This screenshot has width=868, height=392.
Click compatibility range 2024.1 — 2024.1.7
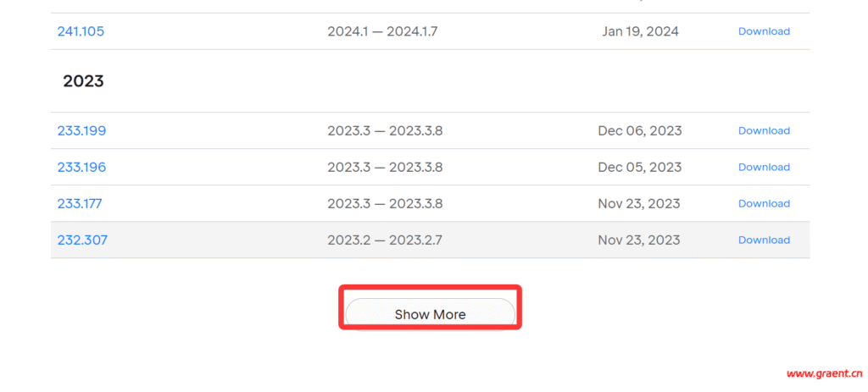click(x=382, y=31)
